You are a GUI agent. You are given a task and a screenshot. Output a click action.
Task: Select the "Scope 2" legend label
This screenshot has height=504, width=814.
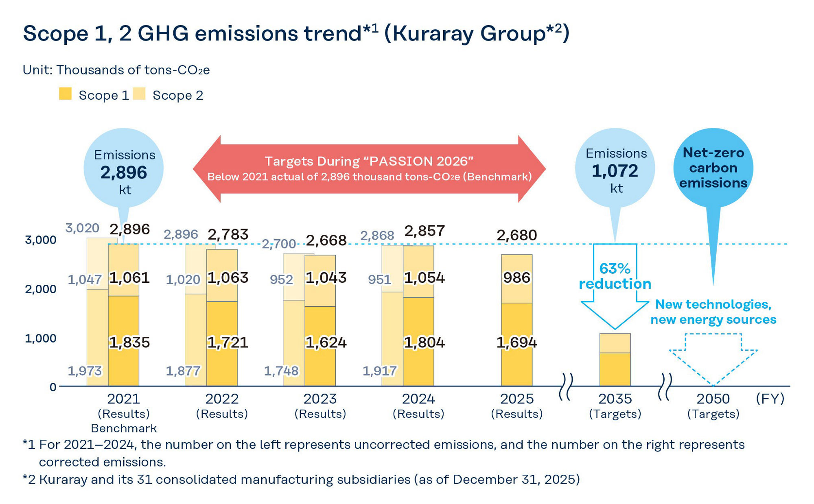coord(178,95)
